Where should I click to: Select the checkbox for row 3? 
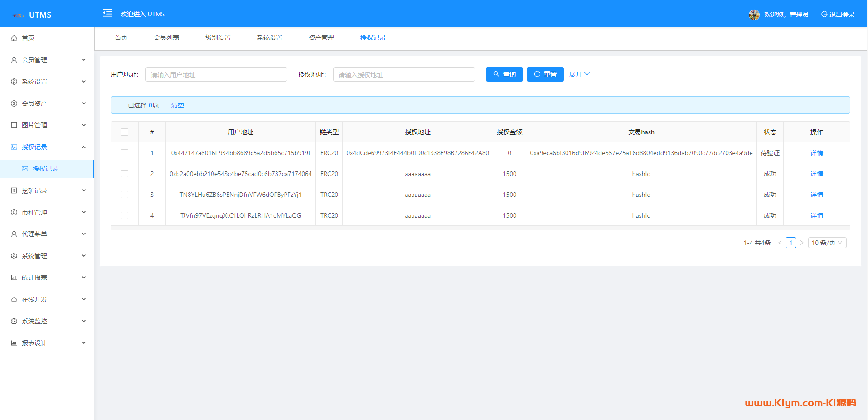125,195
